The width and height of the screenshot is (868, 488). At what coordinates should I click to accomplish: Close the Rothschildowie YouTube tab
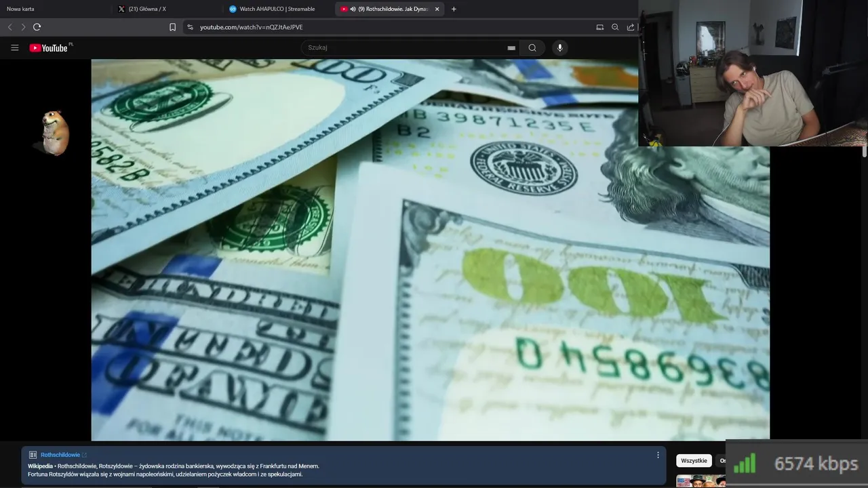coord(437,9)
